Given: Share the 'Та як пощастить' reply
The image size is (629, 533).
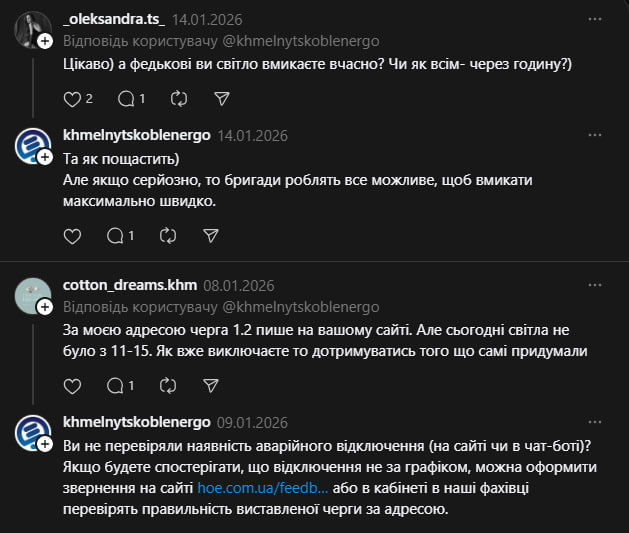Looking at the screenshot, I should coord(211,236).
